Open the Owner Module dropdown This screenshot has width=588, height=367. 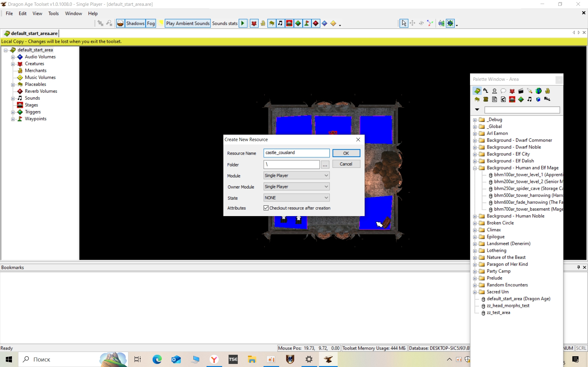point(296,186)
